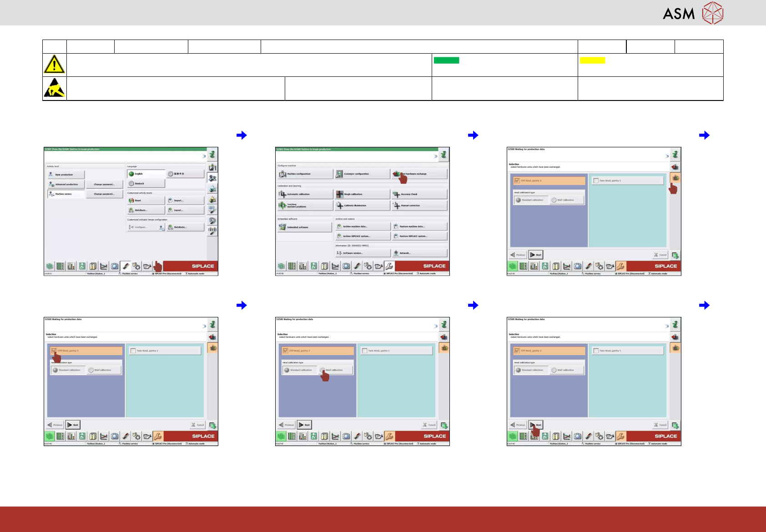Click the Calibrate illumination button
Image resolution: width=766 pixels, height=532 pixels.
click(363, 206)
